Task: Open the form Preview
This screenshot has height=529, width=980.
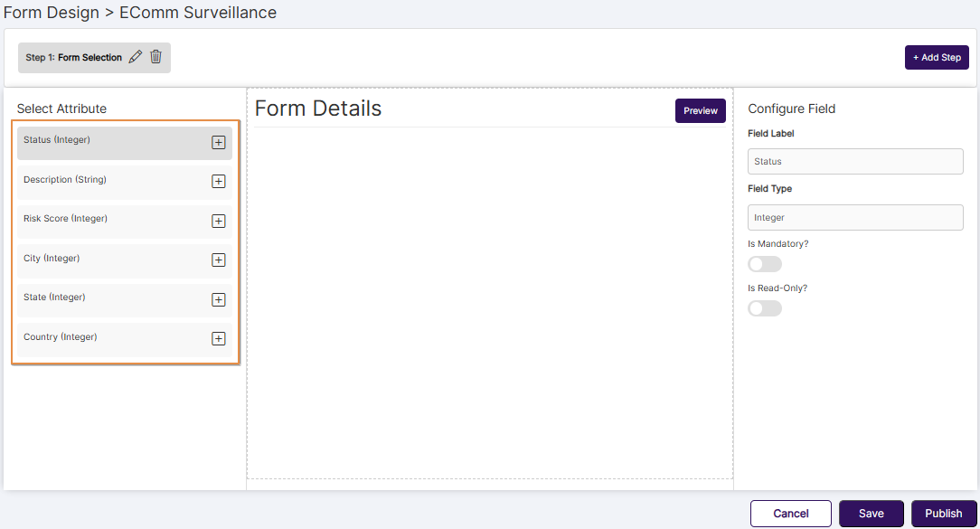Action: [x=700, y=111]
